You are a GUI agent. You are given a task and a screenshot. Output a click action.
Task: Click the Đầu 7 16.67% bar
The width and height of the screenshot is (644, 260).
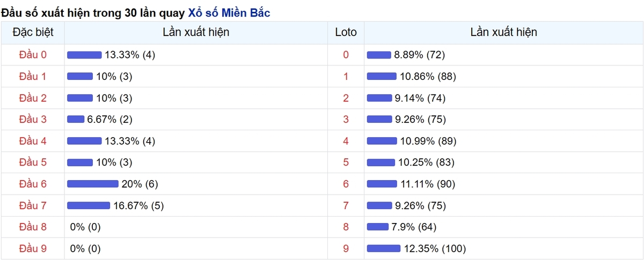coord(89,205)
